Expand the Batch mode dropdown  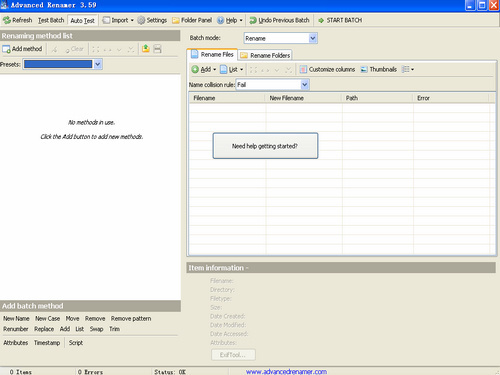point(312,38)
